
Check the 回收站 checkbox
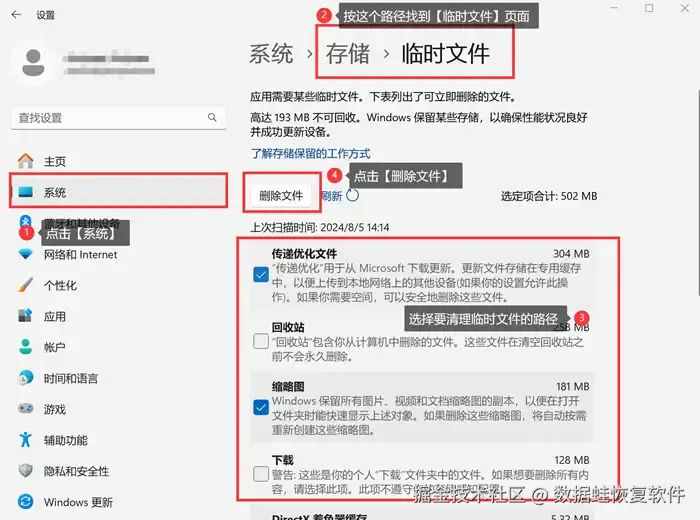pos(261,341)
